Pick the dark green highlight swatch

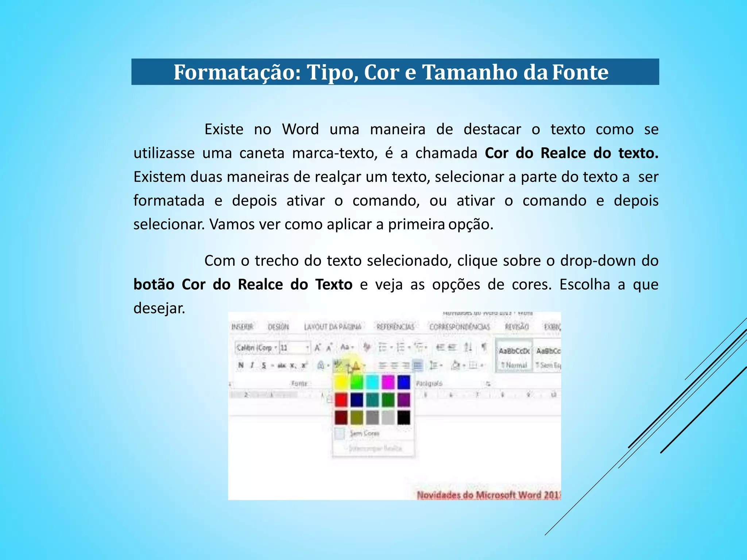[x=388, y=400]
